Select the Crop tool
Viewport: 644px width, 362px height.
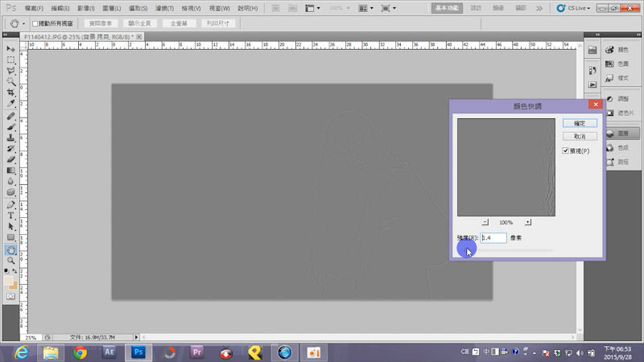click(x=11, y=93)
